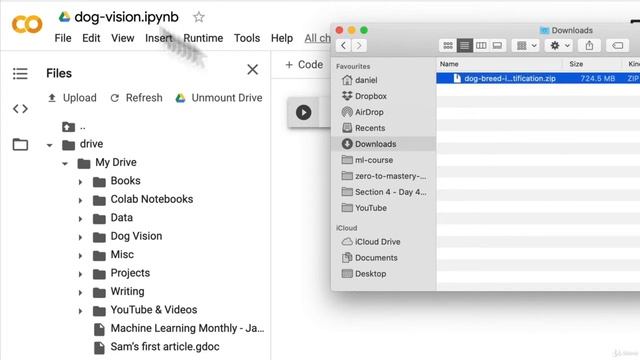Collapse the My Drive folder

[x=65, y=164]
